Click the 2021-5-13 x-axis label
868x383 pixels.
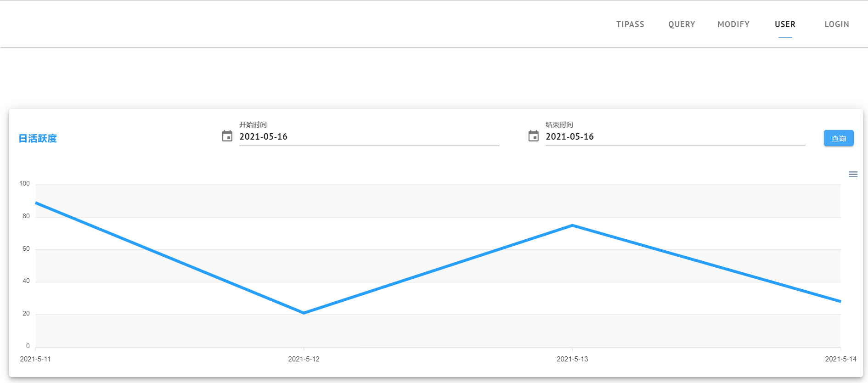572,359
